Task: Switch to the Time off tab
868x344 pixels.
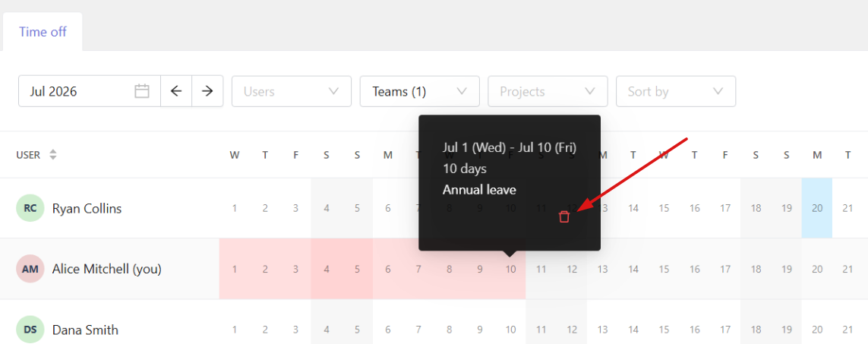Action: (43, 32)
